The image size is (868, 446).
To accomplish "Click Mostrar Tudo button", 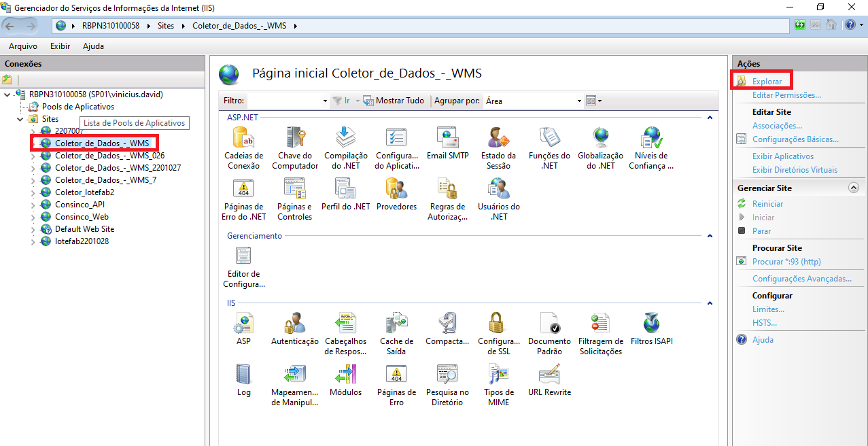I will 394,101.
